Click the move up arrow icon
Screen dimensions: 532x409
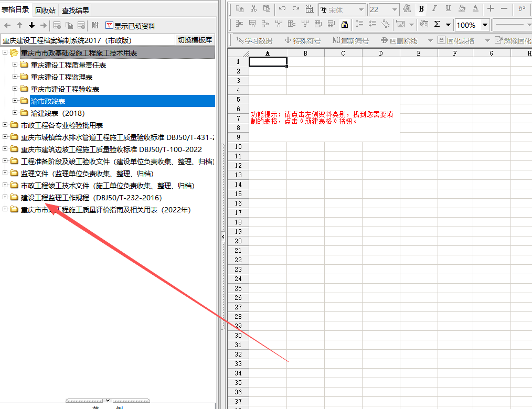[20, 26]
